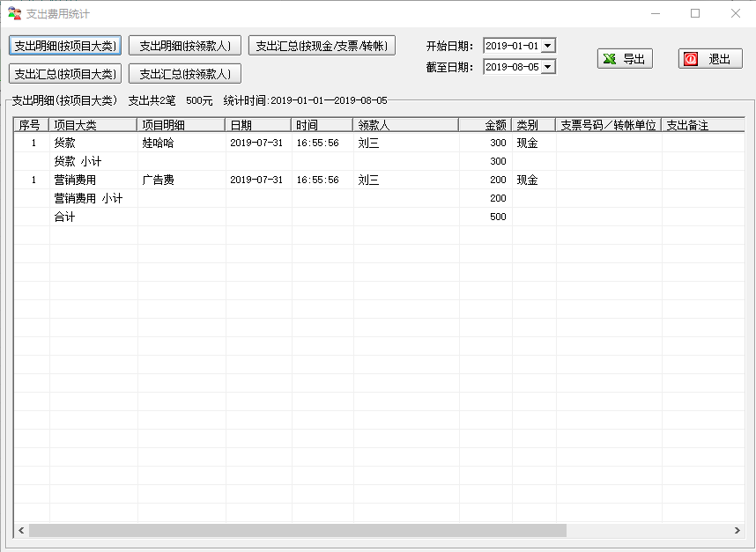View 支出汇总(按领款人) summary
The width and height of the screenshot is (756, 552).
[x=185, y=74]
